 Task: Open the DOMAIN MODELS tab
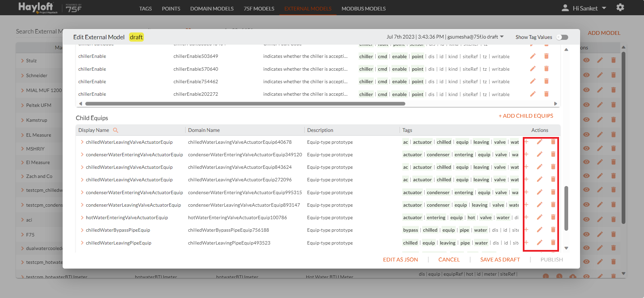pos(212,8)
